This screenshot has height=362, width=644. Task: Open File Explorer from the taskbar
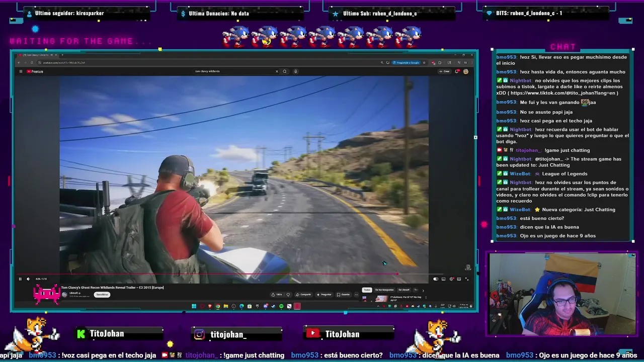(x=226, y=306)
